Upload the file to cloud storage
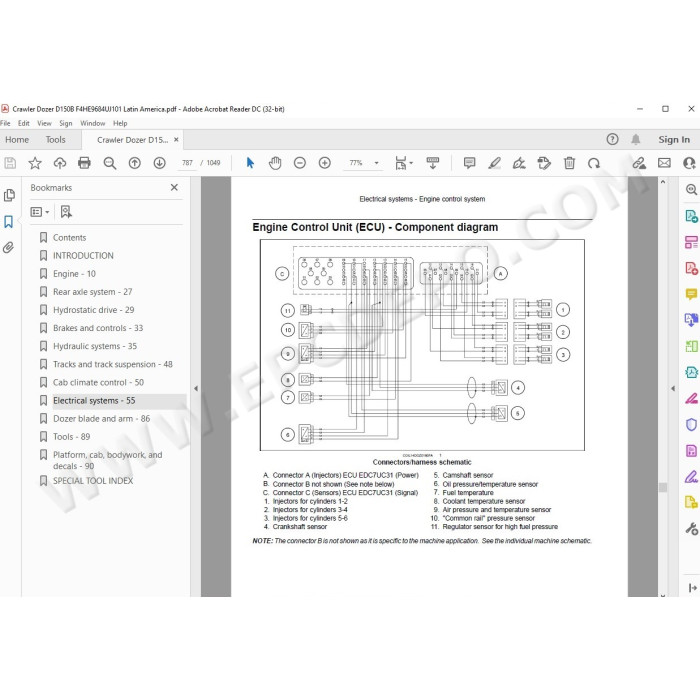700x700 pixels. [60, 163]
